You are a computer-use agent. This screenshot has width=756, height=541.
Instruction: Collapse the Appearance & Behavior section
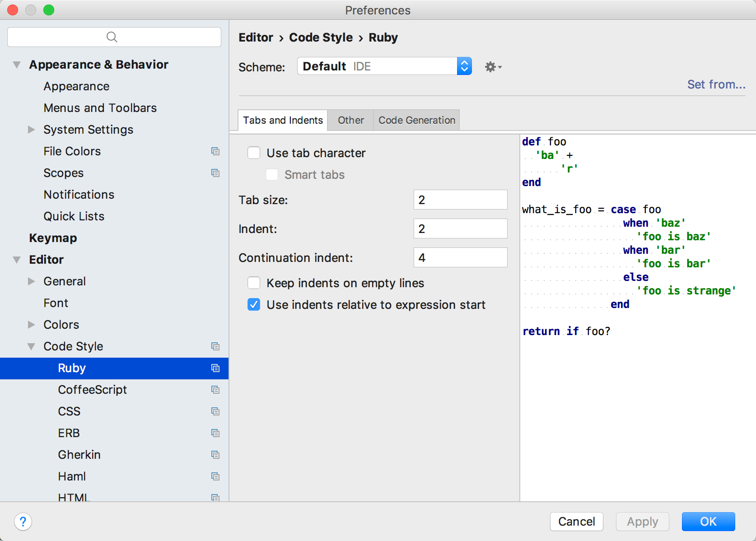[x=17, y=65]
